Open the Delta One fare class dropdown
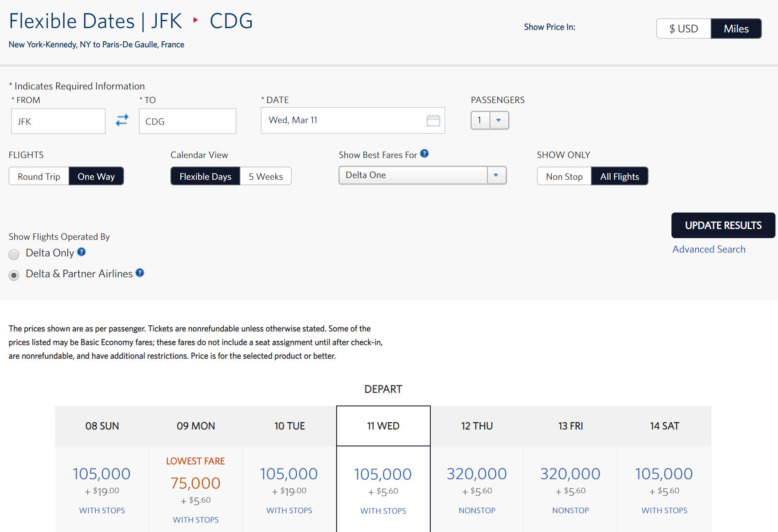778x532 pixels. (x=422, y=175)
